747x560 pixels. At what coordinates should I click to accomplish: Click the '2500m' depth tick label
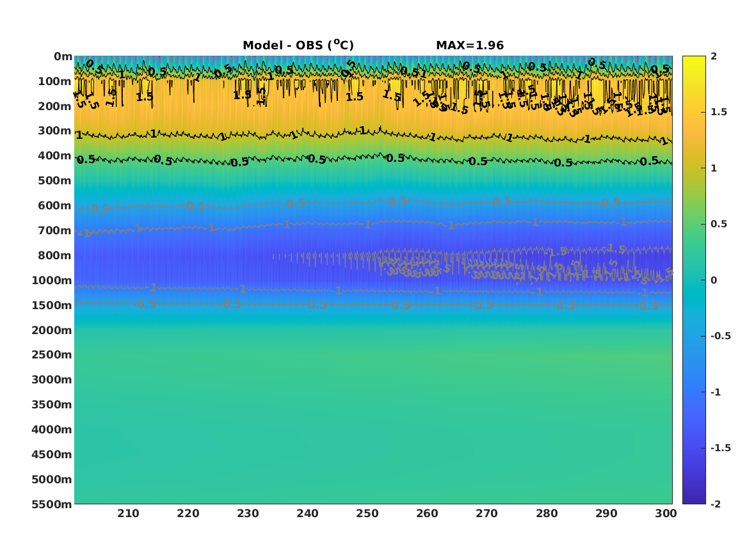point(52,355)
